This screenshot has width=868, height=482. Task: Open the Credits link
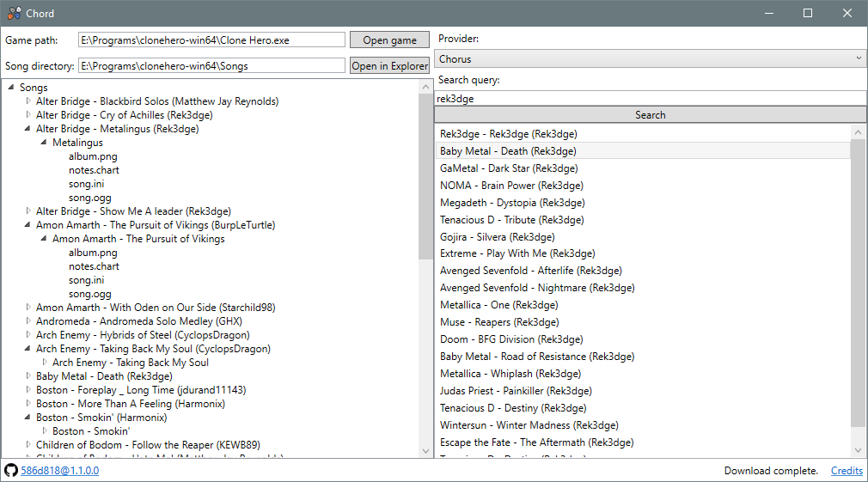[847, 470]
